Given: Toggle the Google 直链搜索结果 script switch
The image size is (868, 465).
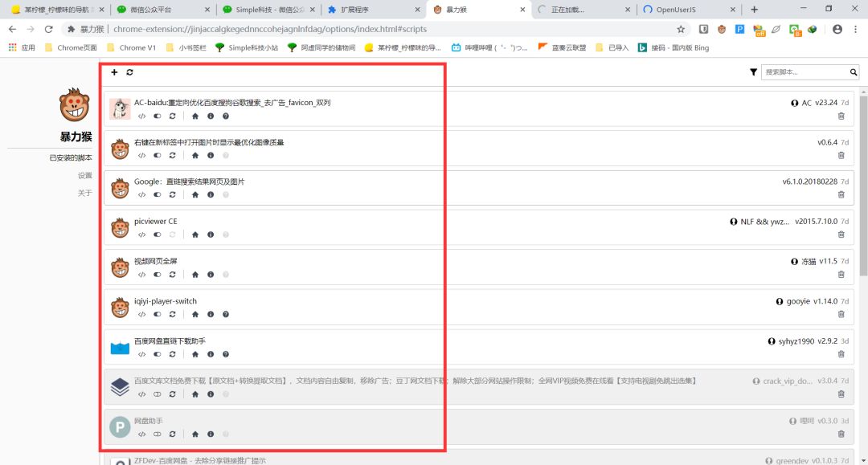Looking at the screenshot, I should [158, 194].
